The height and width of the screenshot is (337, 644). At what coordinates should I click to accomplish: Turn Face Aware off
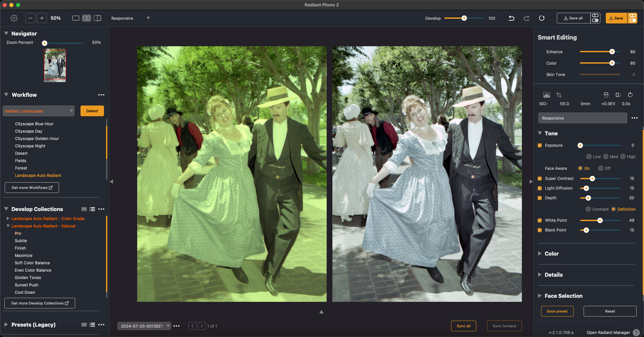coord(601,168)
